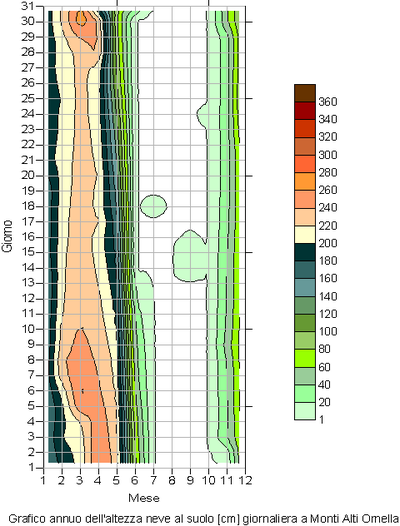Pick the legend swatch between 320 and 340
The height and width of the screenshot is (526, 400).
(x=305, y=128)
